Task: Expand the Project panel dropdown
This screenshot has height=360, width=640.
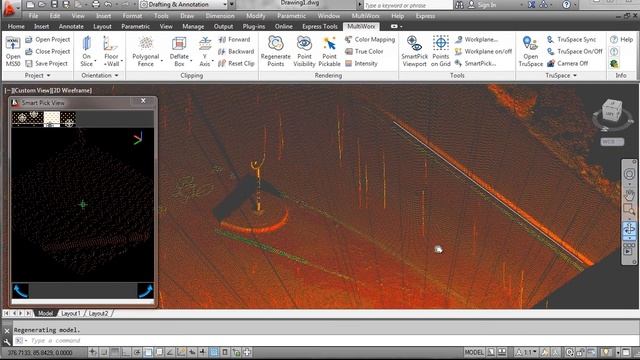Action: click(x=38, y=76)
